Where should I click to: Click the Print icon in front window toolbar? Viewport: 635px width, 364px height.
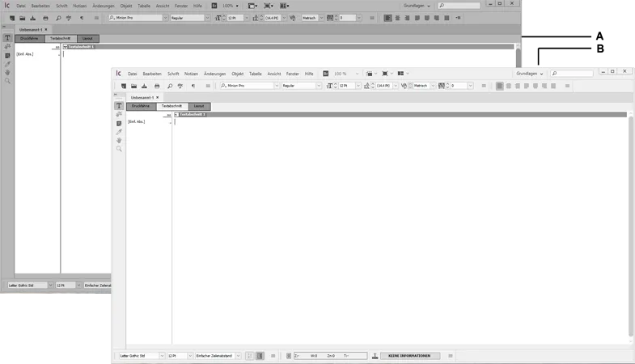click(157, 86)
